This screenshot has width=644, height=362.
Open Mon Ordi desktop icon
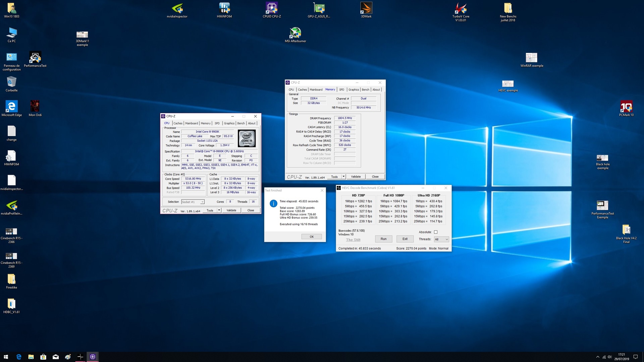click(35, 109)
